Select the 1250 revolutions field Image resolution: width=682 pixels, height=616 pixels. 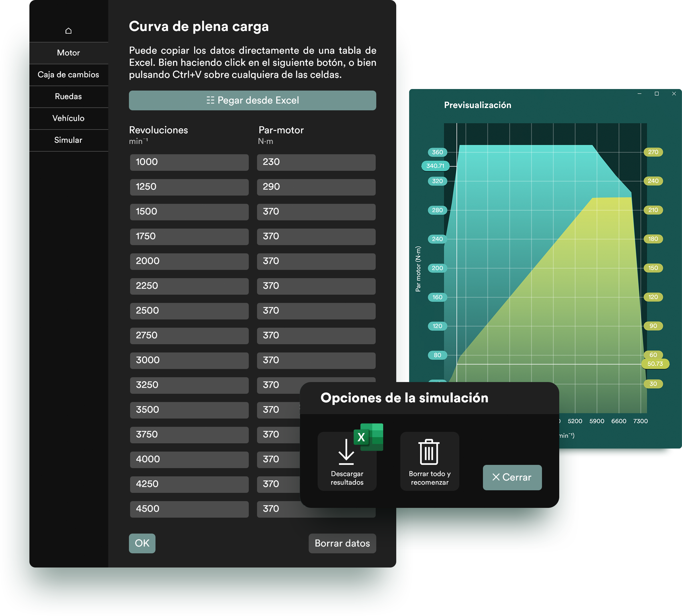(x=190, y=187)
